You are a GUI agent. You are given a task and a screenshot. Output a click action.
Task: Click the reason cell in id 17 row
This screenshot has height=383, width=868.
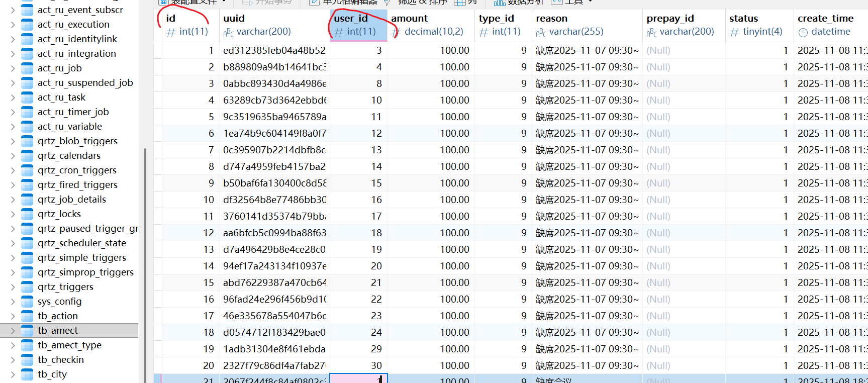(x=587, y=316)
